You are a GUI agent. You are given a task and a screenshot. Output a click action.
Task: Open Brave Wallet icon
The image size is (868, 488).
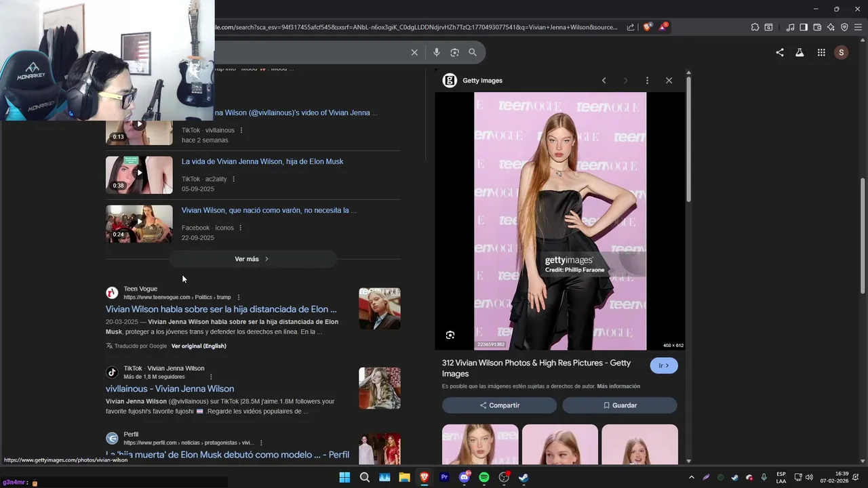click(817, 27)
